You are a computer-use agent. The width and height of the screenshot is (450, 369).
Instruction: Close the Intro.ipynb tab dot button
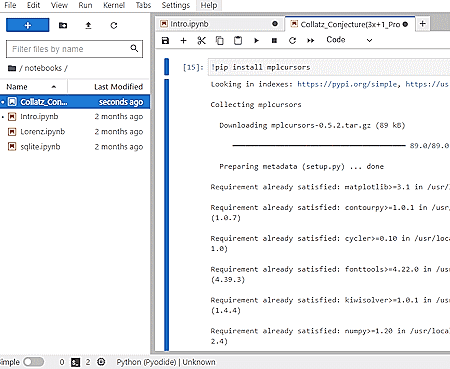[275, 24]
